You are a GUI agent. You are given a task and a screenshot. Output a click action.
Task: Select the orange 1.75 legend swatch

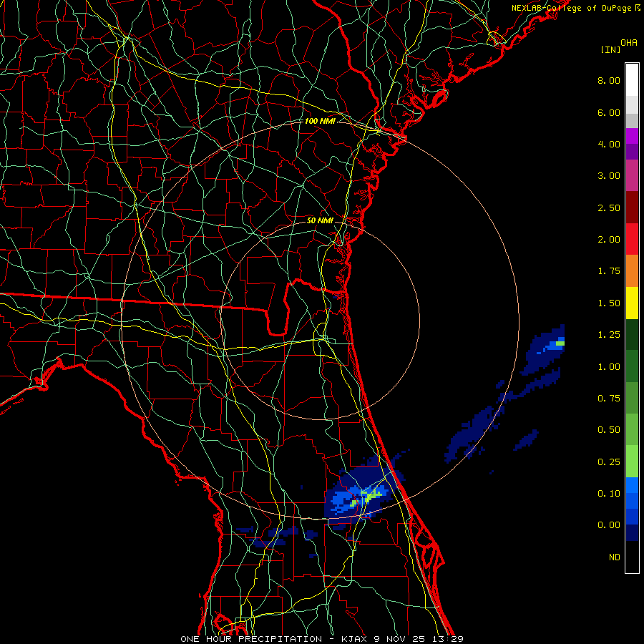[x=632, y=271]
